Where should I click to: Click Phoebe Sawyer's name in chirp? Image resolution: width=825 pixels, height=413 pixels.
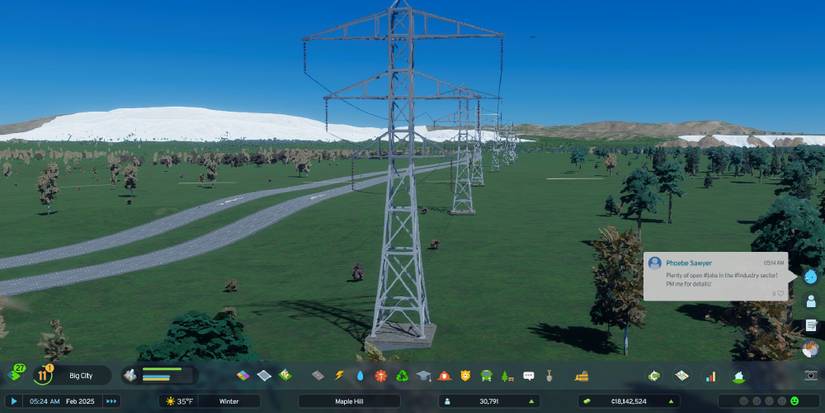[x=689, y=263]
